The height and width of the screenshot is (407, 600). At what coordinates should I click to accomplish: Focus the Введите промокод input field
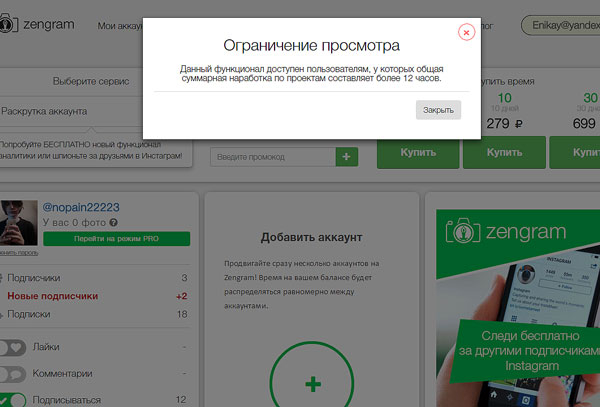tap(273, 157)
